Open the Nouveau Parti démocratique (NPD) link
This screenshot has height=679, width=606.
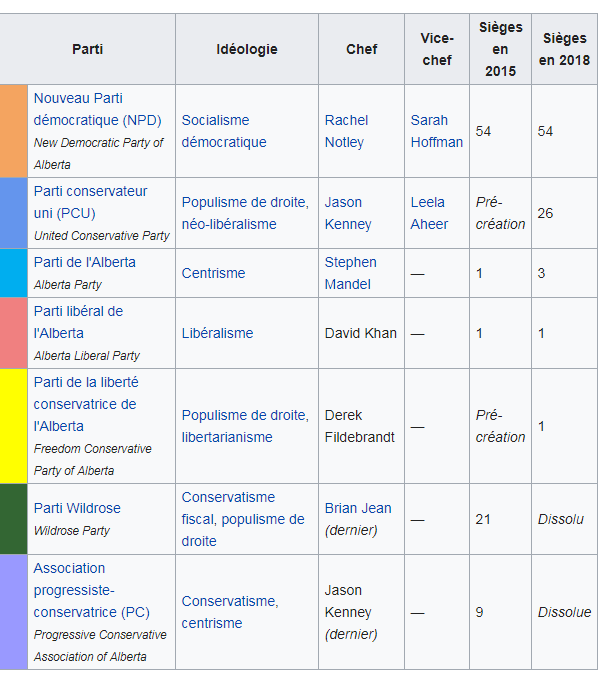point(97,109)
